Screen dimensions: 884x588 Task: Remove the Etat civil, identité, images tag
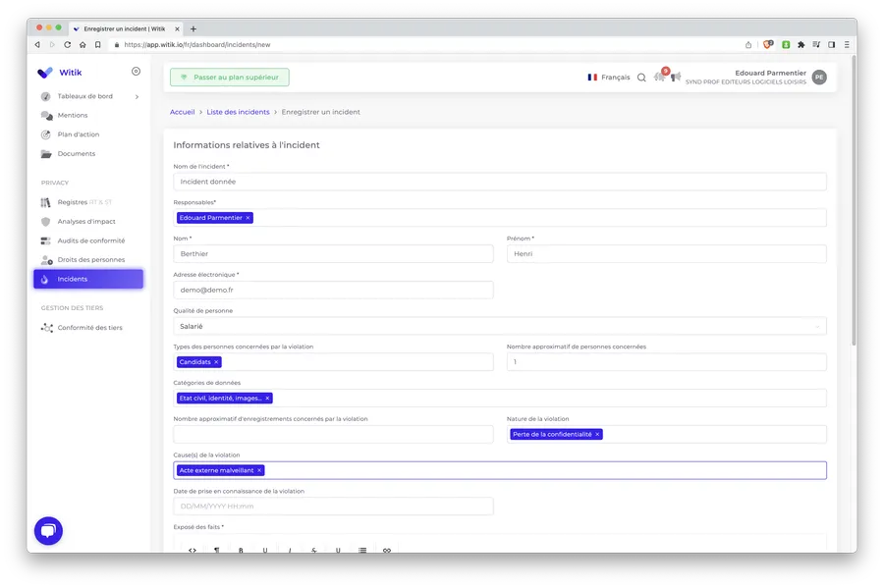267,399
